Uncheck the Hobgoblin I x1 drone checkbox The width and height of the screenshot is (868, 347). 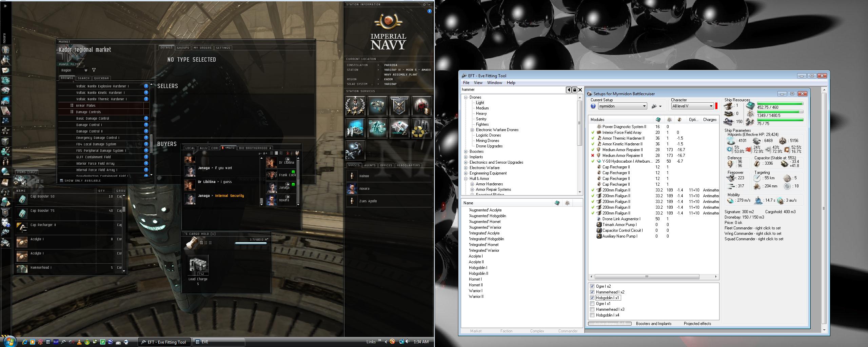592,298
